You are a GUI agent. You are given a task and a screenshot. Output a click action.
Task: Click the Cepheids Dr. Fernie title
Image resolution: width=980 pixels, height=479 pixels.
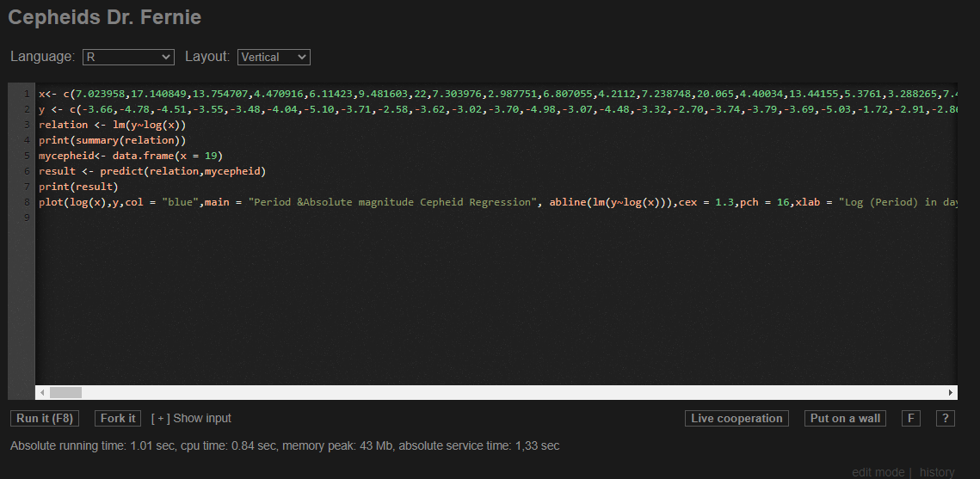pyautogui.click(x=104, y=17)
